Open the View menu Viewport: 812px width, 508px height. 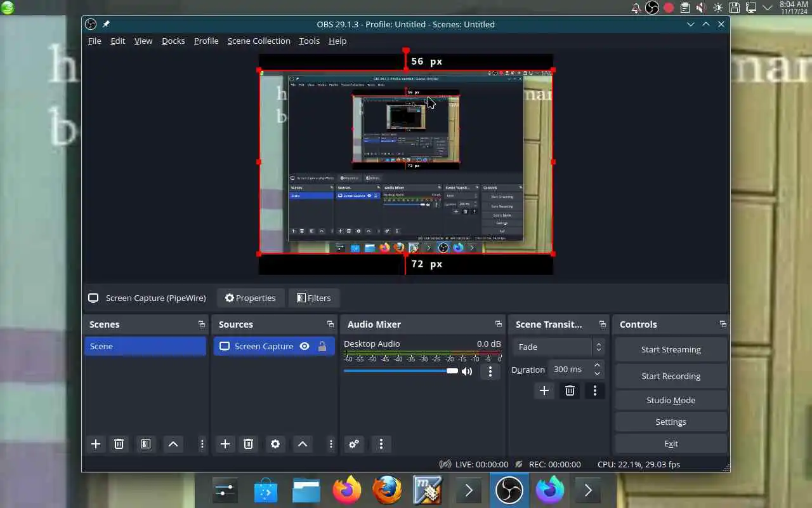143,41
